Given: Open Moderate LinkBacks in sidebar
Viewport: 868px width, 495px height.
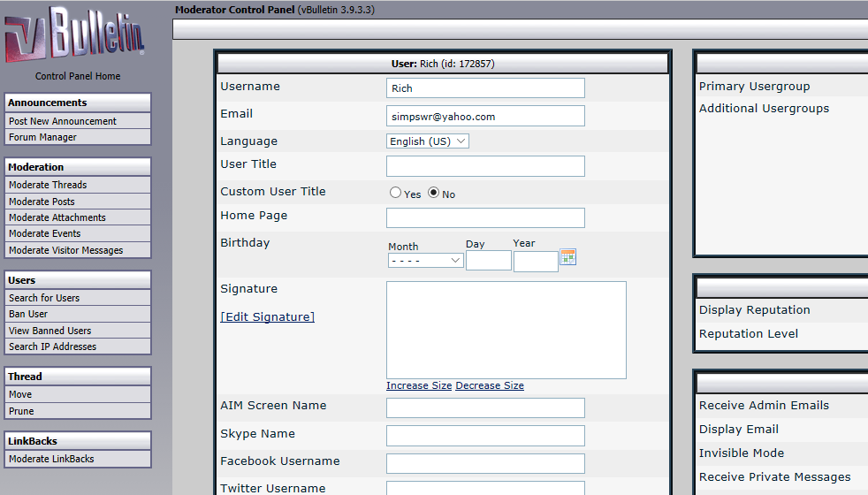Looking at the screenshot, I should pyautogui.click(x=51, y=459).
